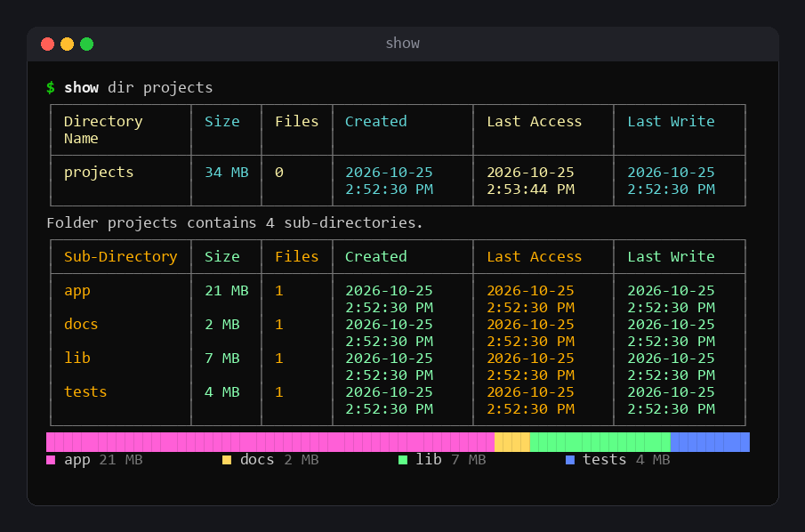
Task: Click the 'show dir projects' command text
Action: (x=138, y=88)
